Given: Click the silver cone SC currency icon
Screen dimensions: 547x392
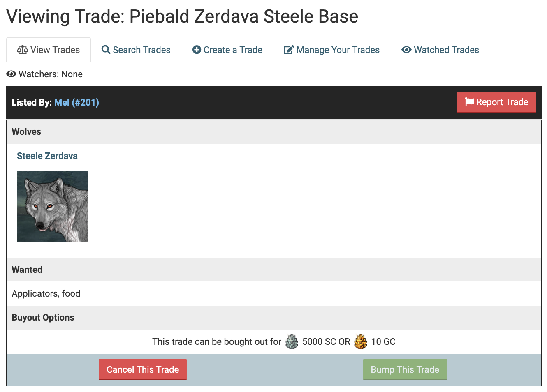Looking at the screenshot, I should pos(292,341).
